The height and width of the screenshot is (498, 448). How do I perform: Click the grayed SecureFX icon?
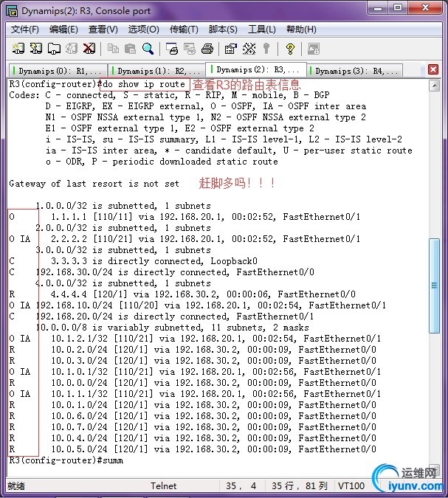click(x=314, y=49)
